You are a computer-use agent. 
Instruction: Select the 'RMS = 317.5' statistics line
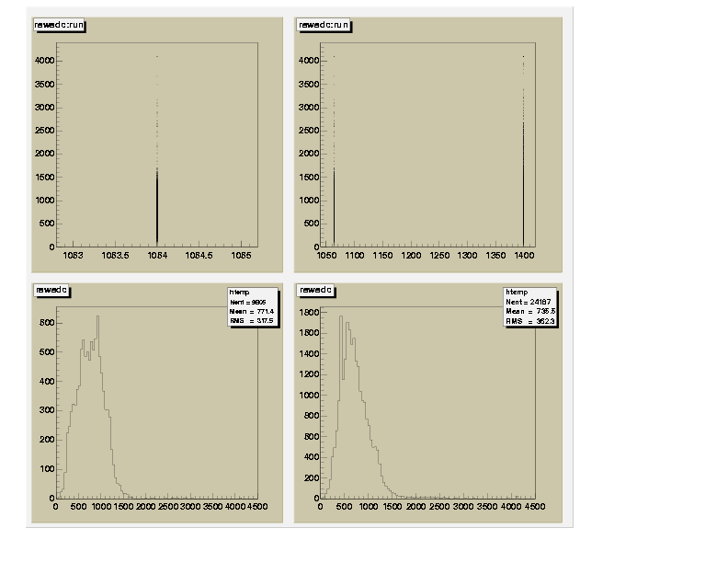(x=252, y=320)
